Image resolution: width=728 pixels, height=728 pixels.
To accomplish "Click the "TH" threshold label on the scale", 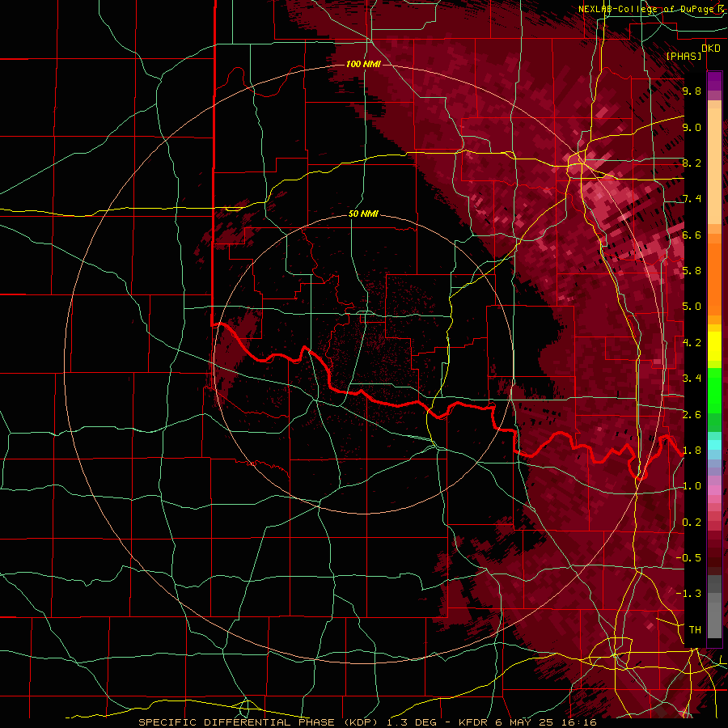I will (x=695, y=630).
